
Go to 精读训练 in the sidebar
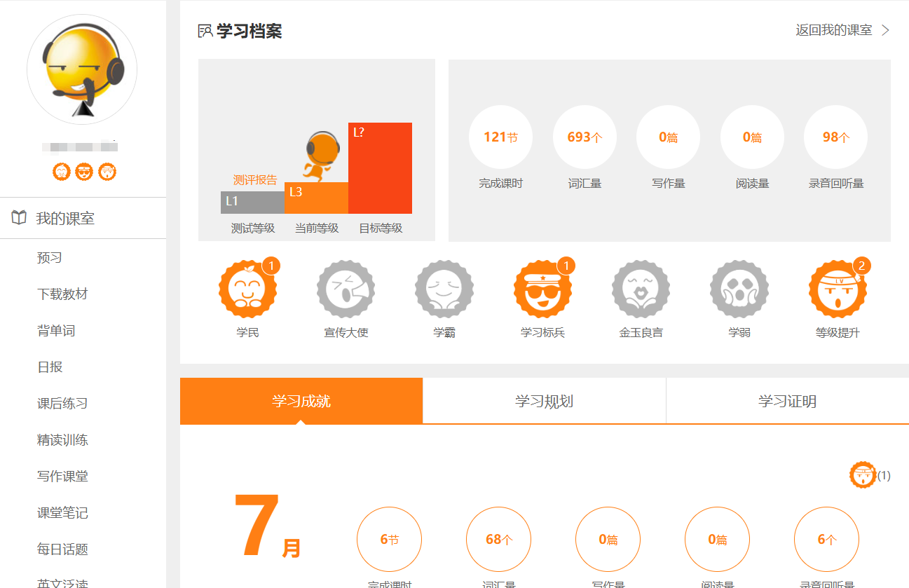(62, 439)
